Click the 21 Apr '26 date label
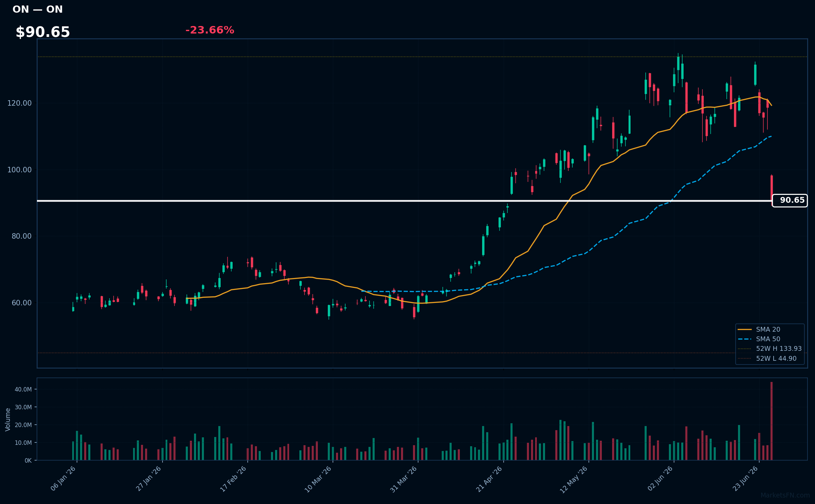815x504 pixels. click(x=489, y=479)
